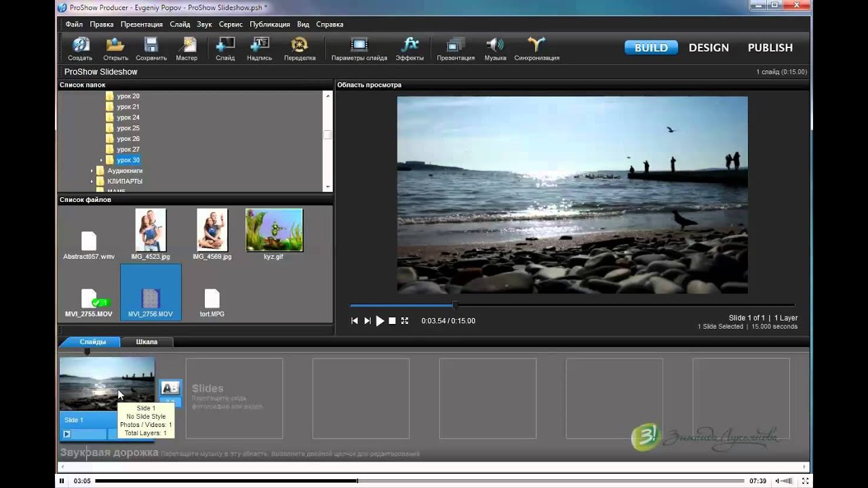Open the Слайд menu
The height and width of the screenshot is (488, 868).
180,24
